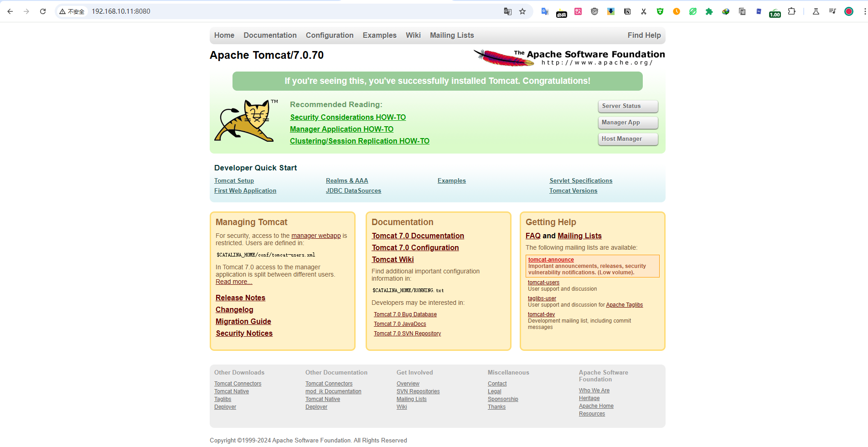Open the Sponsorship footer link

503,399
